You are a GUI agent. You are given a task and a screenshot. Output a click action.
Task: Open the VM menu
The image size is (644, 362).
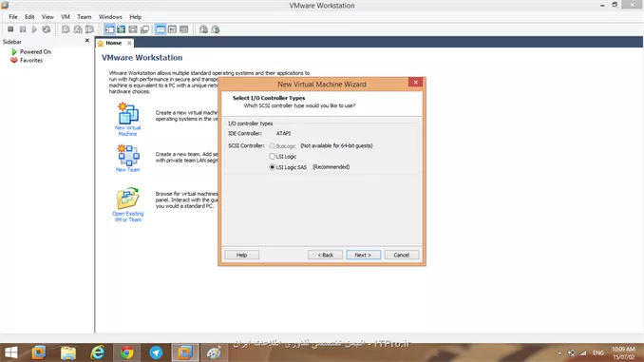66,17
